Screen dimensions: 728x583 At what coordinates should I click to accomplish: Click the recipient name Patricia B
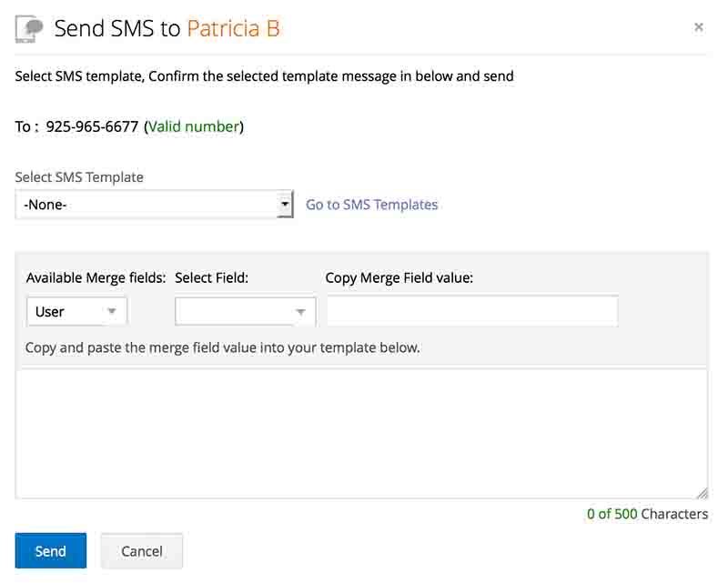(233, 28)
